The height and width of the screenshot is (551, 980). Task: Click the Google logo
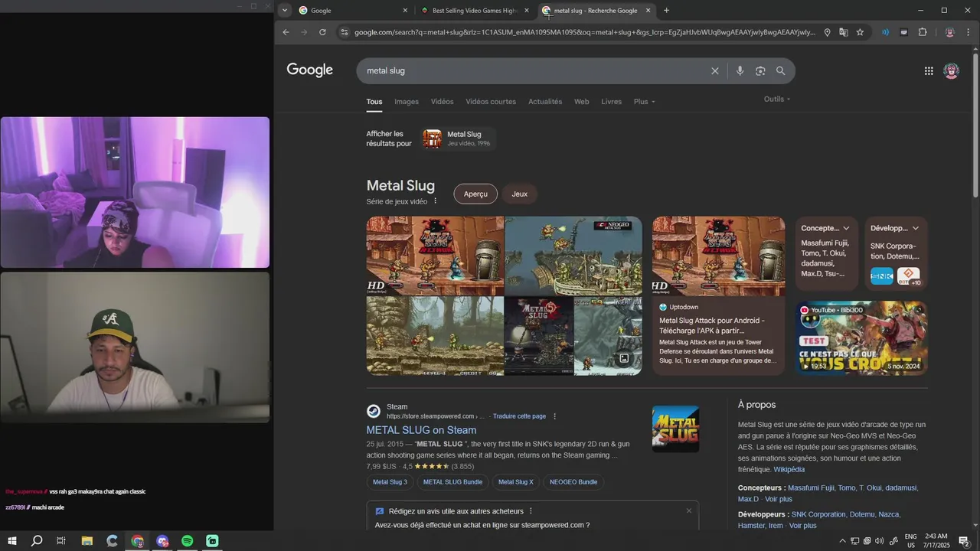(310, 70)
